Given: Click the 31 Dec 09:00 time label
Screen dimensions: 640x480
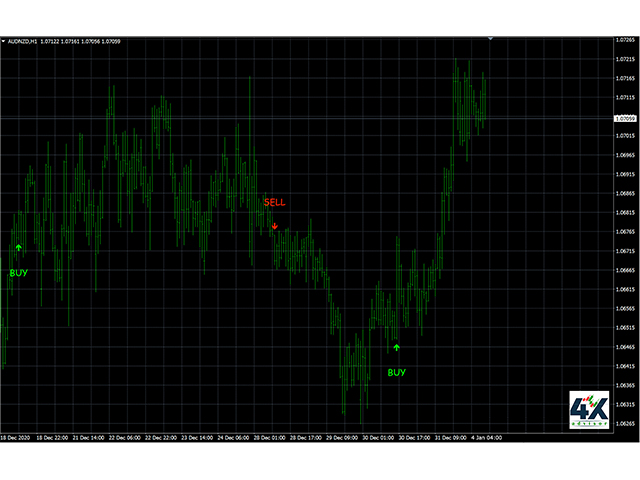Looking at the screenshot, I should point(450,438).
